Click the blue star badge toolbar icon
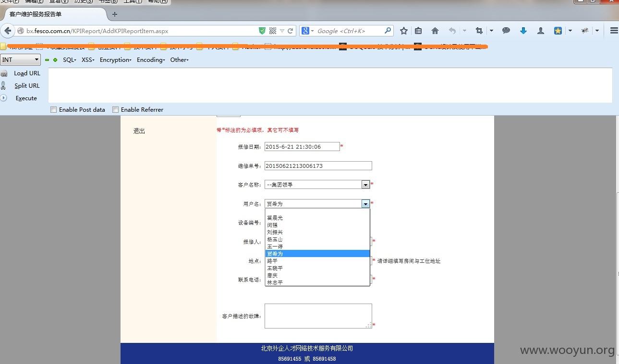Image resolution: width=619 pixels, height=364 pixels. tap(558, 31)
